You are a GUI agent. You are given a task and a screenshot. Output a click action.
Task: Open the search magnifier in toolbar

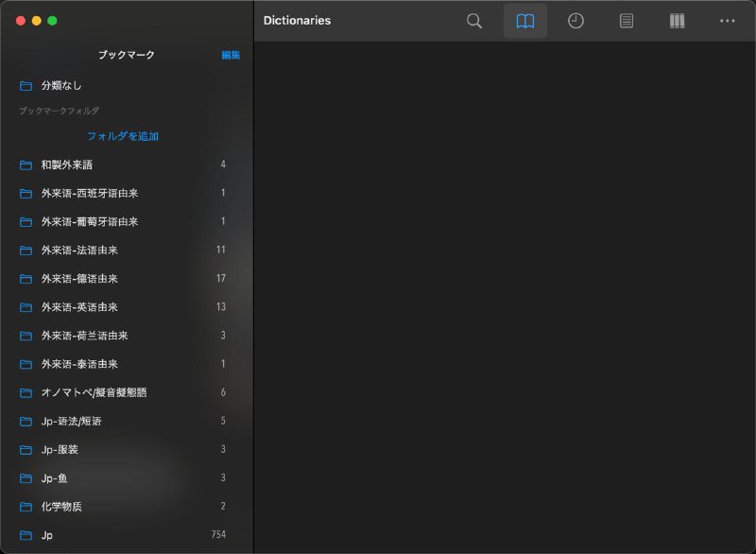tap(474, 21)
